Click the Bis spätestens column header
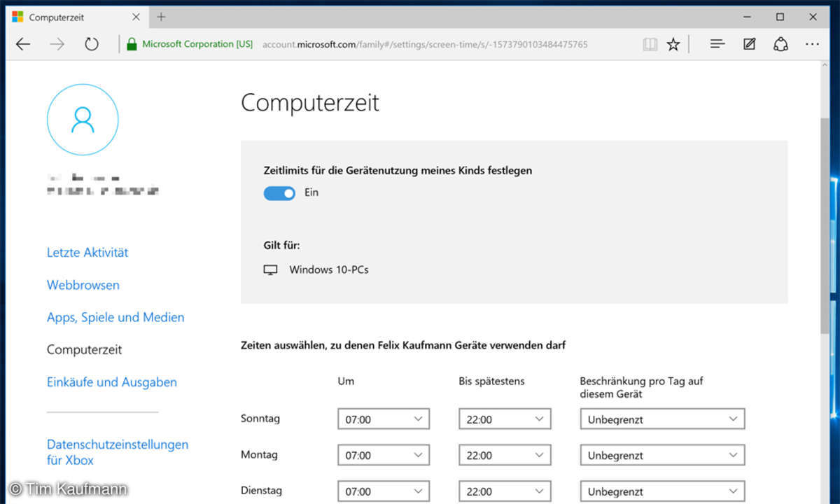This screenshot has height=504, width=840. (x=491, y=381)
